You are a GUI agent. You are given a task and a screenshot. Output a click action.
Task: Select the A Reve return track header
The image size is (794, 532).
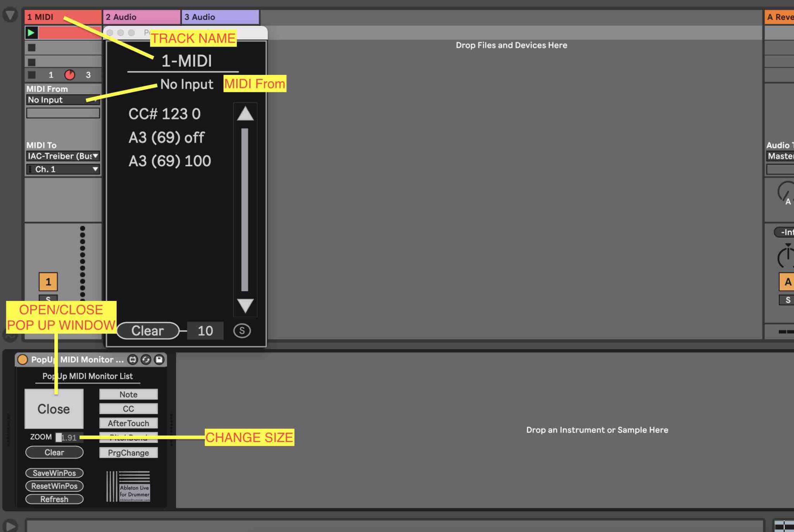[780, 17]
